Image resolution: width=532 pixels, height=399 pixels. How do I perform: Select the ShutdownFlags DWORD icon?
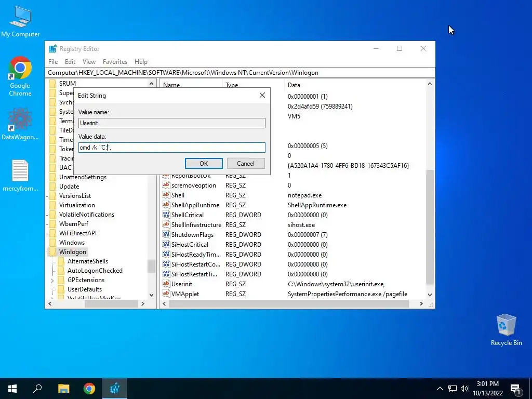[x=166, y=234]
